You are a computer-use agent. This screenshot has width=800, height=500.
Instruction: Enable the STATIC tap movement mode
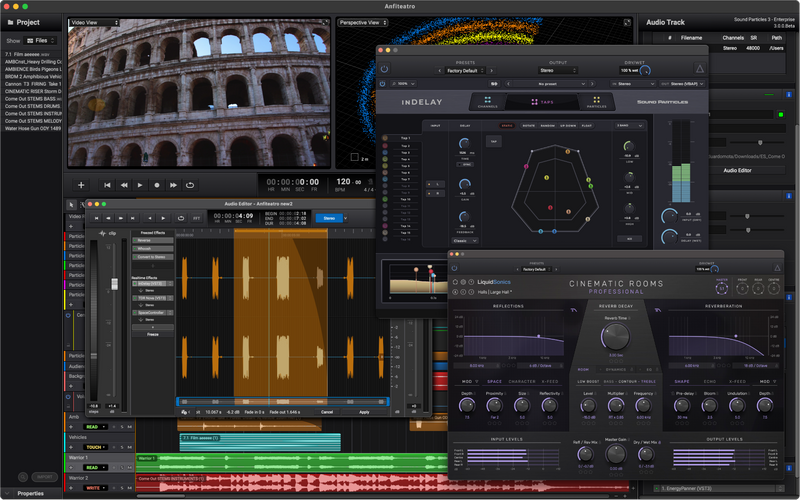tap(507, 125)
